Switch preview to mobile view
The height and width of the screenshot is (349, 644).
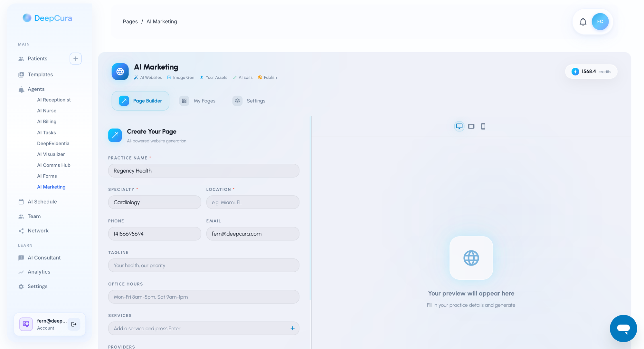coord(483,126)
